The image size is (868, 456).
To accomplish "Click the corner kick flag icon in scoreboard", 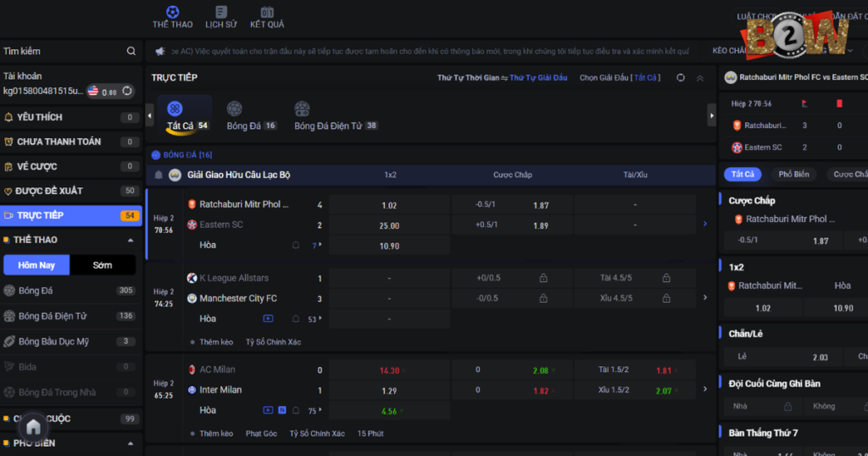I will click(x=804, y=103).
